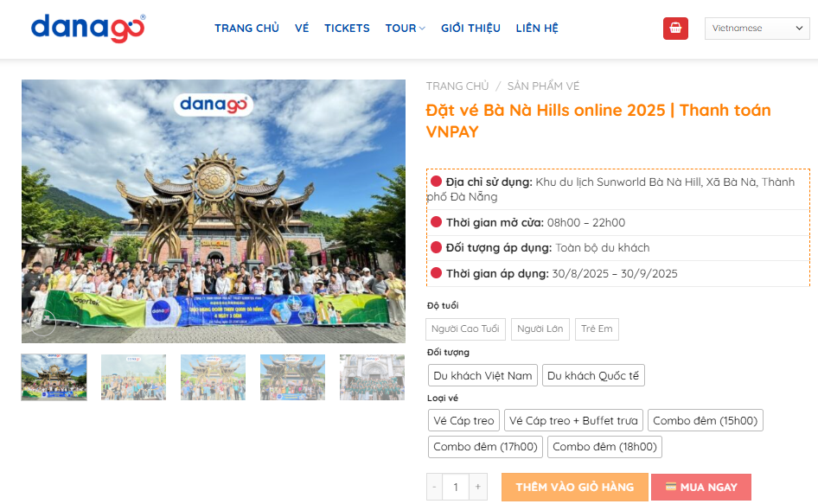Choose Du khách Quốc tế option

pos(593,376)
